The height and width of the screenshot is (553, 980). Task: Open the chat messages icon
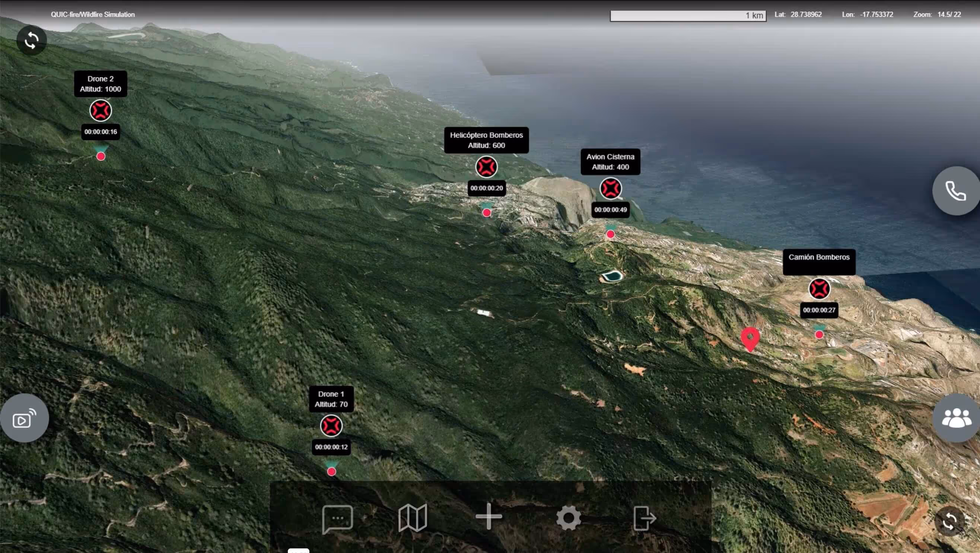coord(337,519)
